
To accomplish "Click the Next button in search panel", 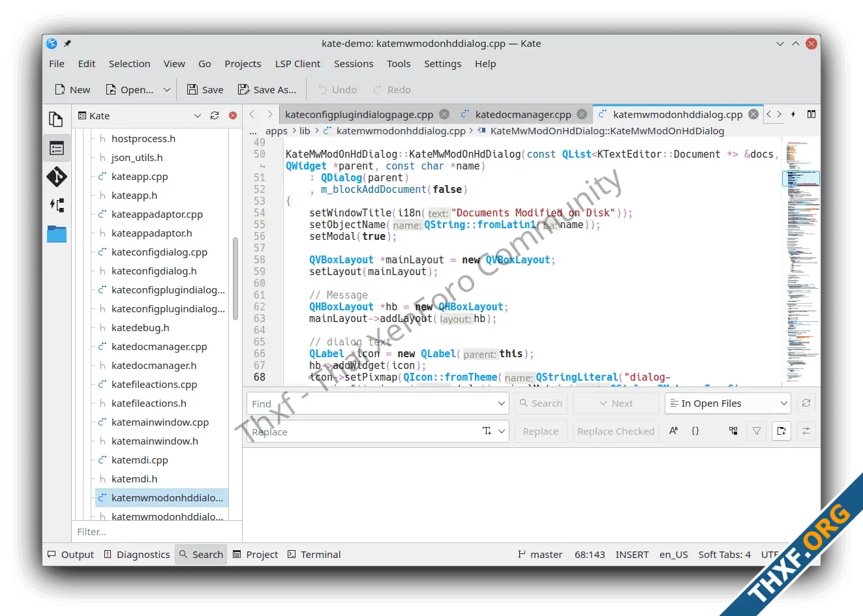I will click(616, 403).
